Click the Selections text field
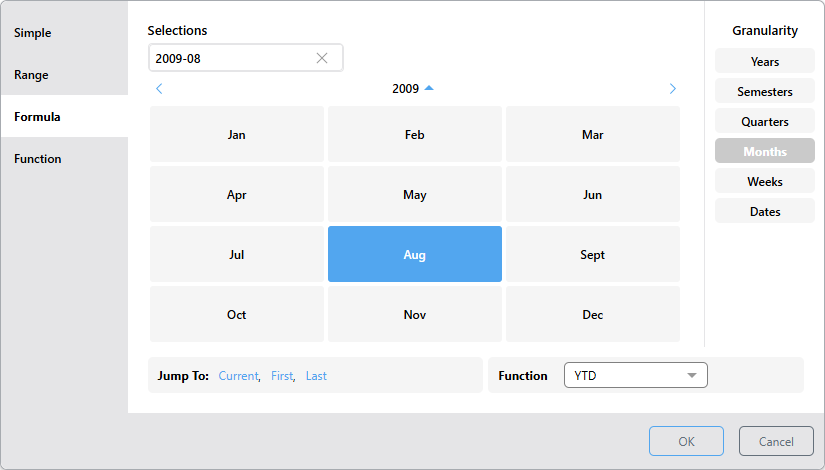Viewport: 825px width, 470px height. [230, 58]
